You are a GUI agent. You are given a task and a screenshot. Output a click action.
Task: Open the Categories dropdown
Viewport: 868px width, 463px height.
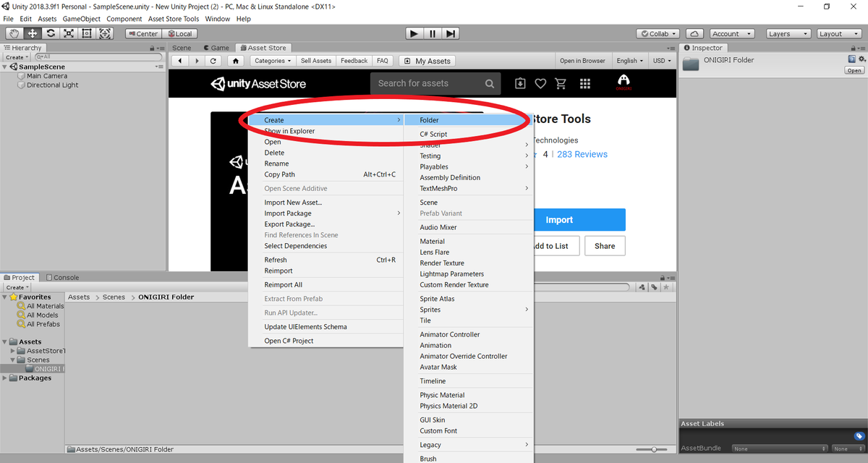click(x=273, y=61)
